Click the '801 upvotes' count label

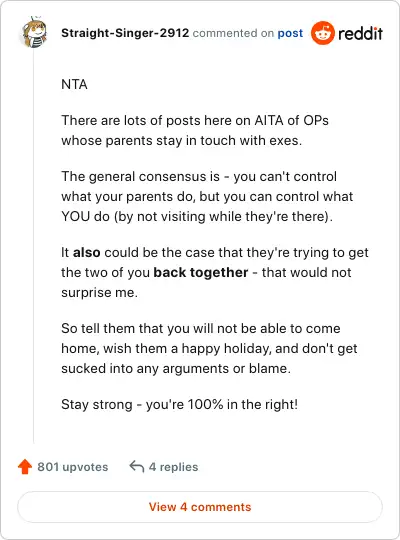click(x=73, y=467)
